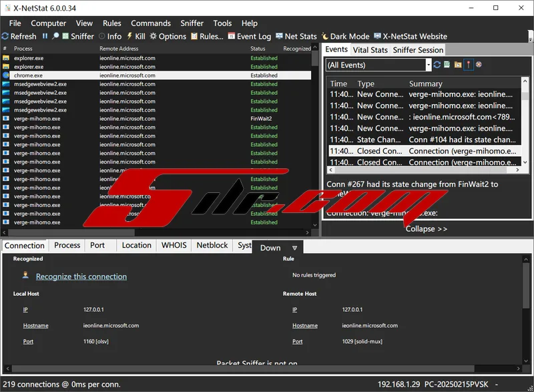
Task: Open the toolbar overflow chevron
Action: (530, 36)
